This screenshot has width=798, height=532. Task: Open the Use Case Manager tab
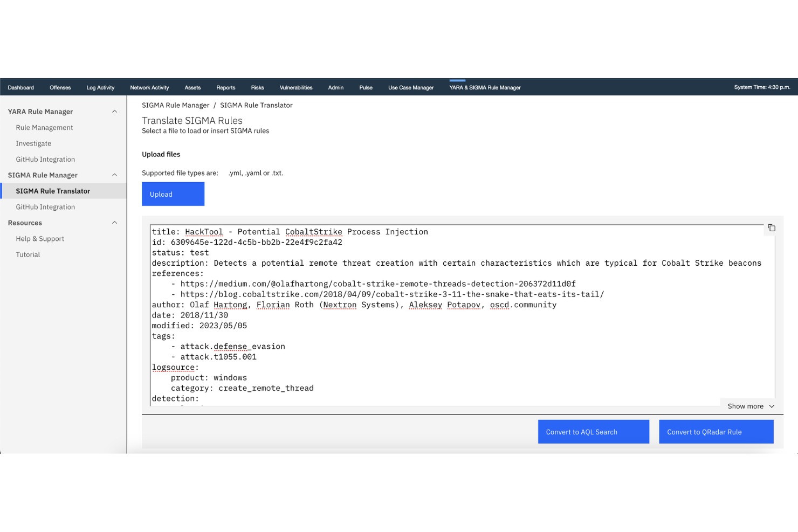411,87
